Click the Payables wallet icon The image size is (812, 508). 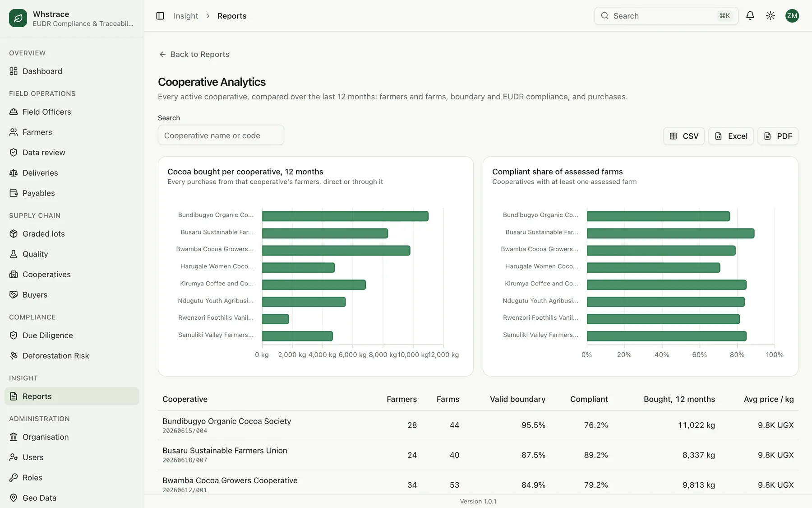click(x=14, y=193)
